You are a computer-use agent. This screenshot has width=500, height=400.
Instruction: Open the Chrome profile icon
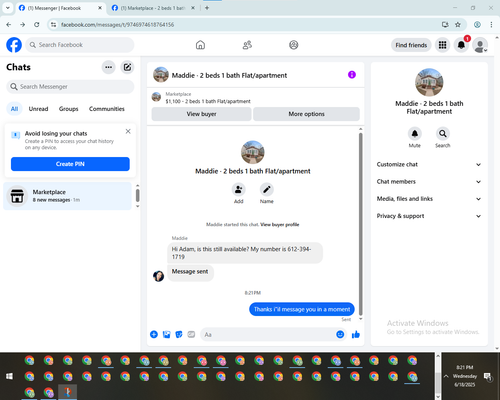pyautogui.click(x=477, y=25)
